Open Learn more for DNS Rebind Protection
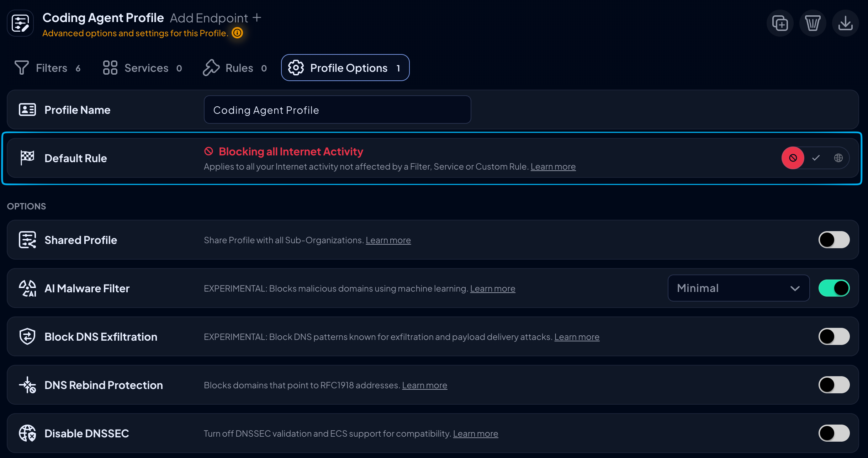Screen dimensions: 868x458 424,385
